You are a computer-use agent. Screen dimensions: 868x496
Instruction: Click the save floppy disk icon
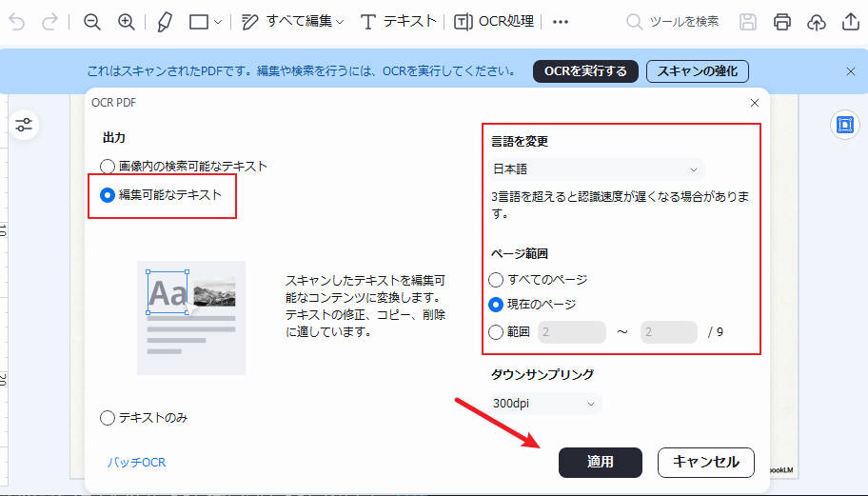[x=748, y=22]
